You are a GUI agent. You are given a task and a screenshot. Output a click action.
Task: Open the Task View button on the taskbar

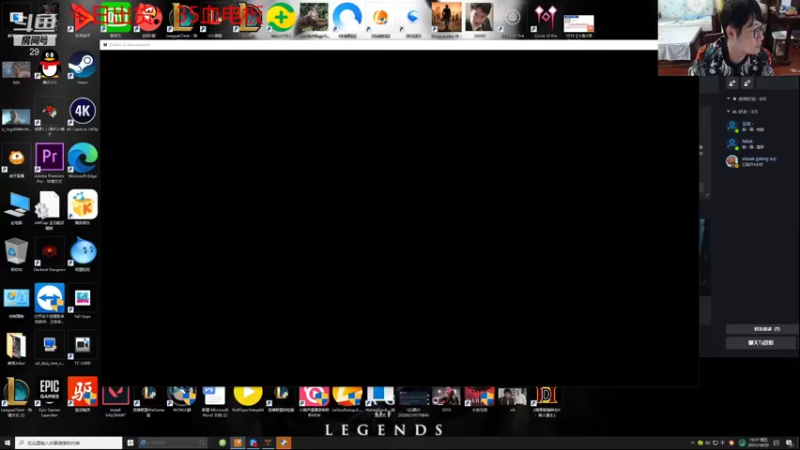coord(130,443)
